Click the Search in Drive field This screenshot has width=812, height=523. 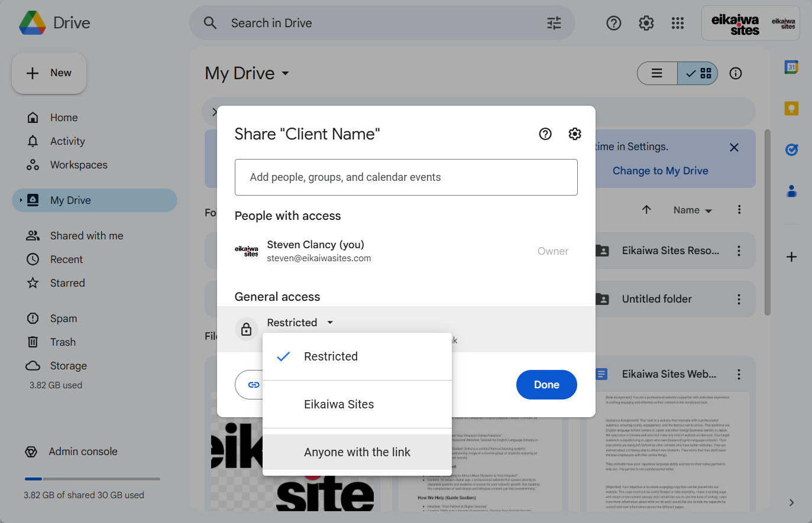pyautogui.click(x=382, y=23)
